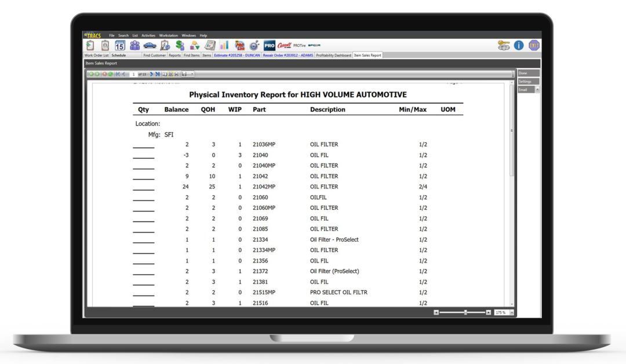
Task: Click the Done button
Action: coord(528,74)
